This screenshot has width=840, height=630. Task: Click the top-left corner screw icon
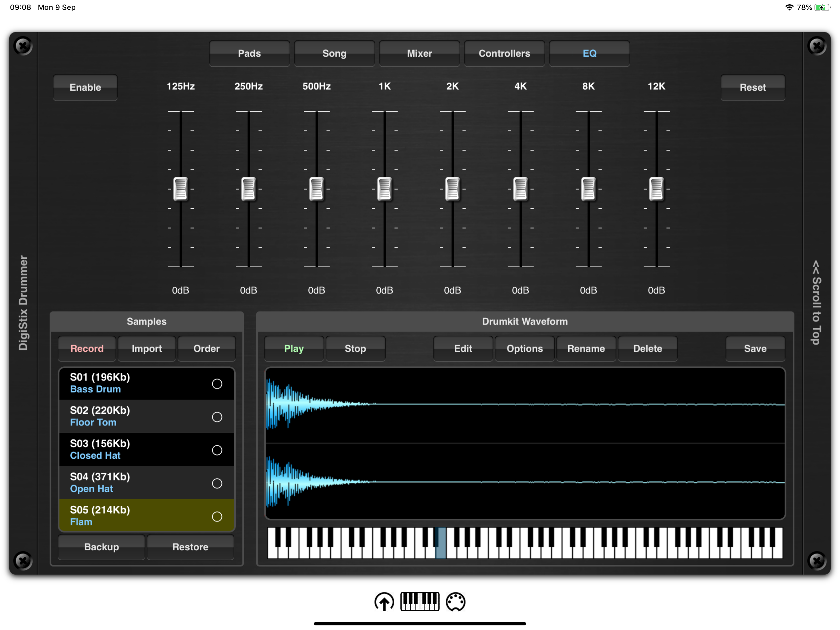(x=23, y=46)
